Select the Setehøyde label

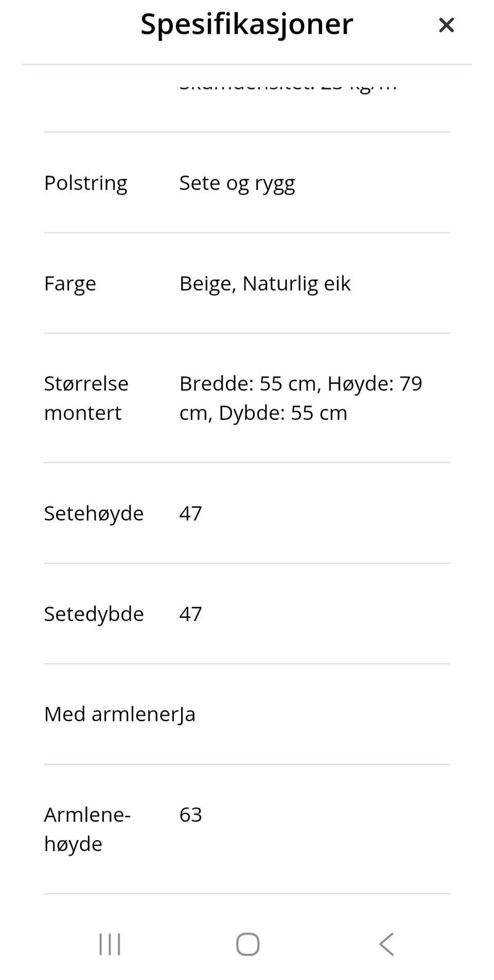tap(94, 513)
